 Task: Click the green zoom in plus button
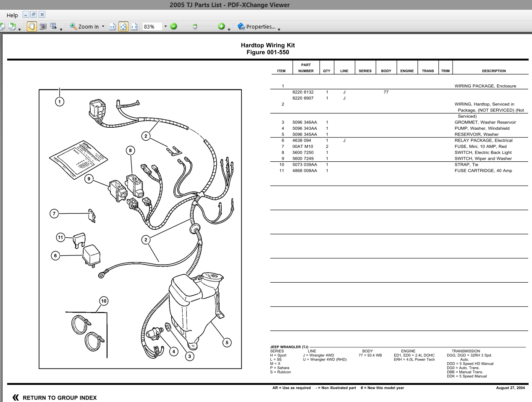221,26
